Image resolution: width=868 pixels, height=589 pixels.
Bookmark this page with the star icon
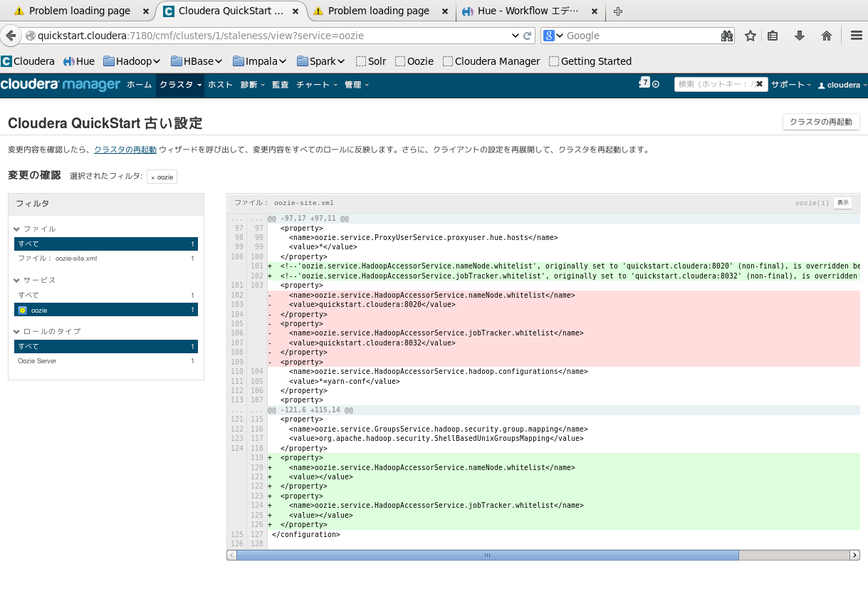(750, 36)
